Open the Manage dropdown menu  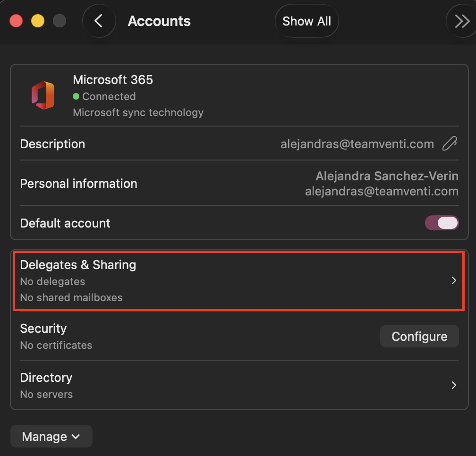tap(51, 437)
